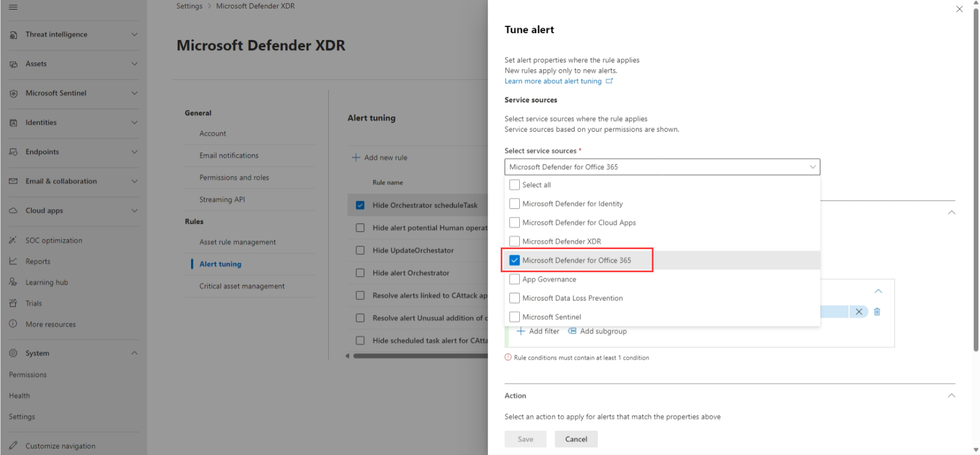Collapse the System section in the sidebar

134,353
